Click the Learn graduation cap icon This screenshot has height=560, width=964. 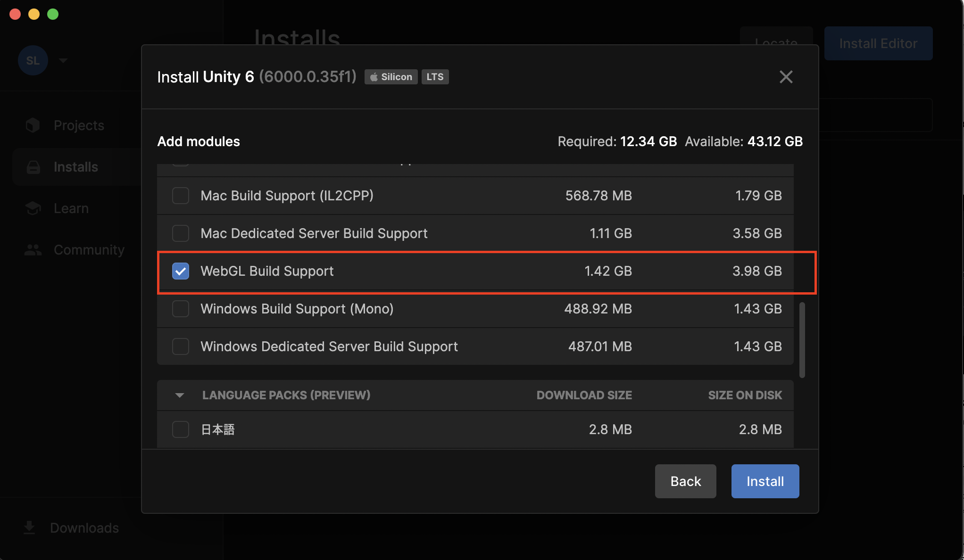33,208
